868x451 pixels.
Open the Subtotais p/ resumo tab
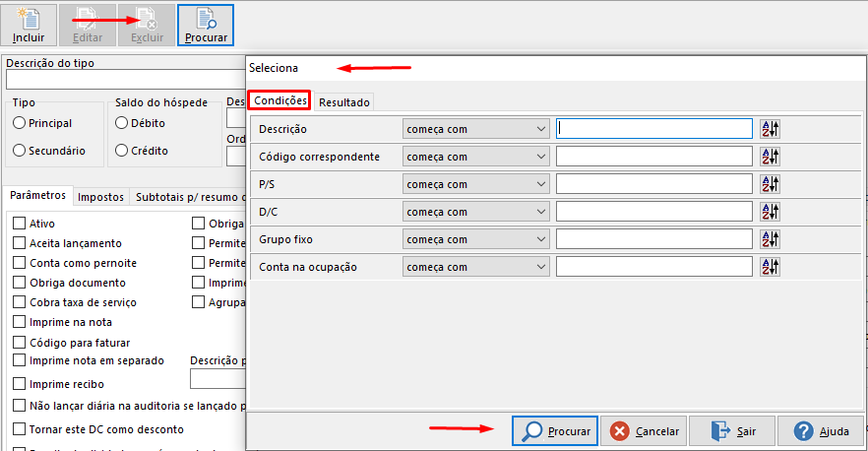pos(189,197)
